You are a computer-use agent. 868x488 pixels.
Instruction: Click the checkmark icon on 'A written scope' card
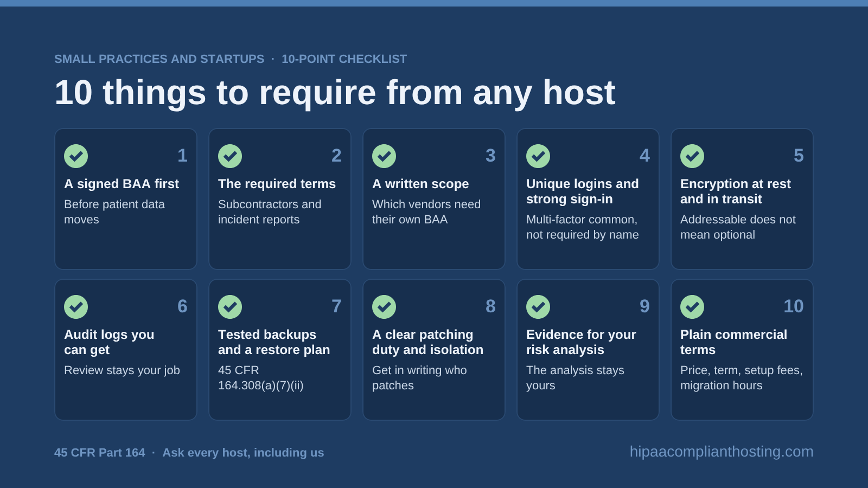click(x=384, y=156)
